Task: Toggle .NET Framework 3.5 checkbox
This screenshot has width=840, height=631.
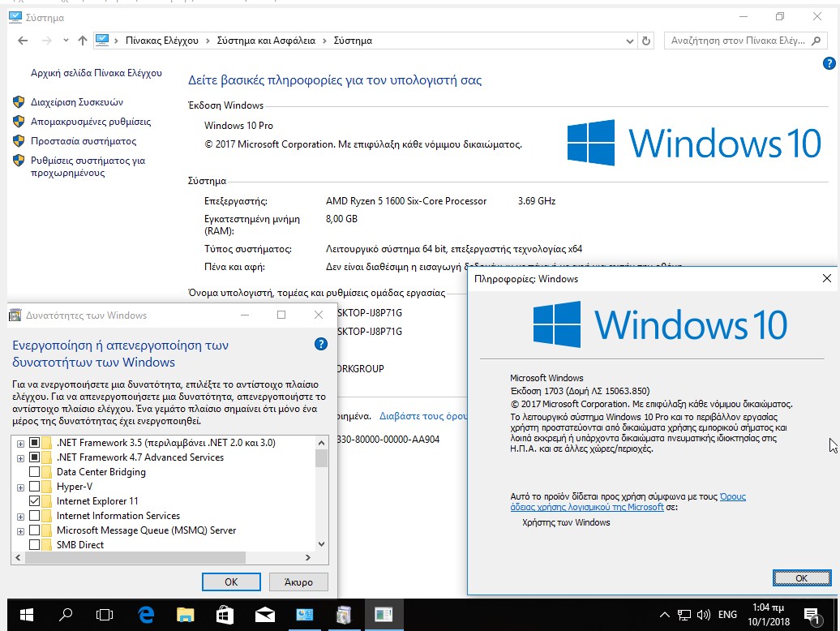Action: (x=34, y=443)
